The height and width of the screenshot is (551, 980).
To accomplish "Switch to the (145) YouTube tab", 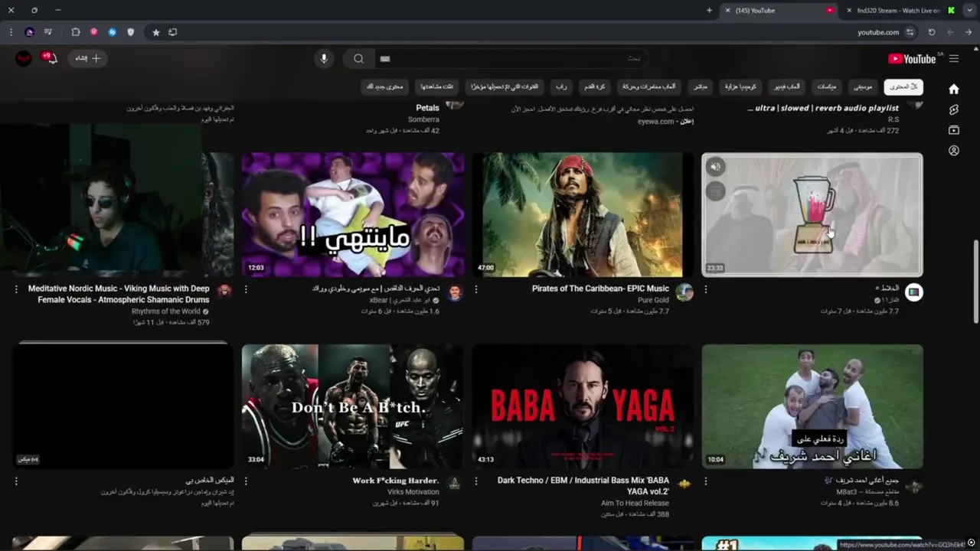I will pyautogui.click(x=778, y=11).
